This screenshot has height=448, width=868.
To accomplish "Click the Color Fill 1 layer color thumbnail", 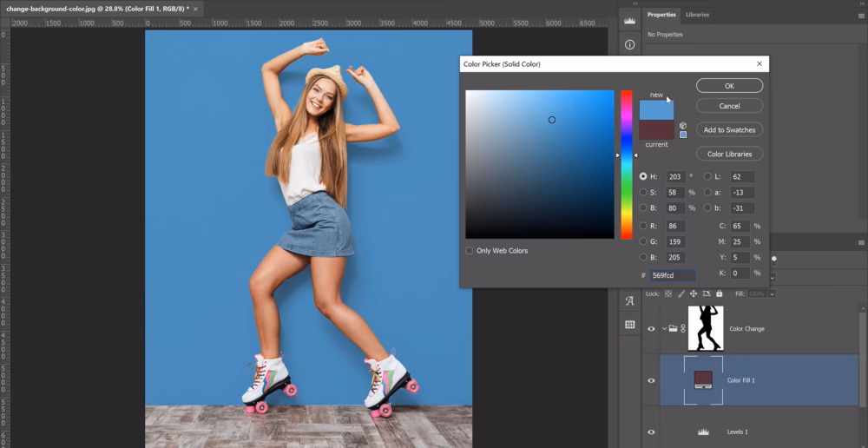I will coord(703,380).
